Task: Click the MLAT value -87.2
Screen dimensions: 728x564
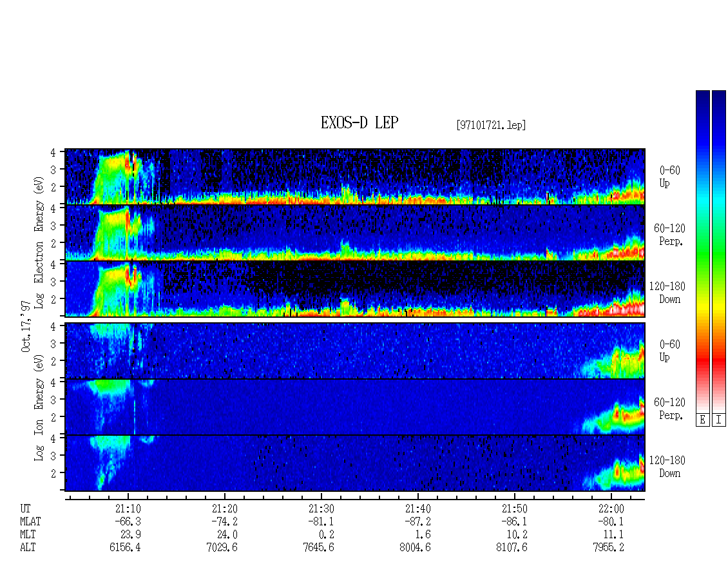Action: (x=417, y=521)
